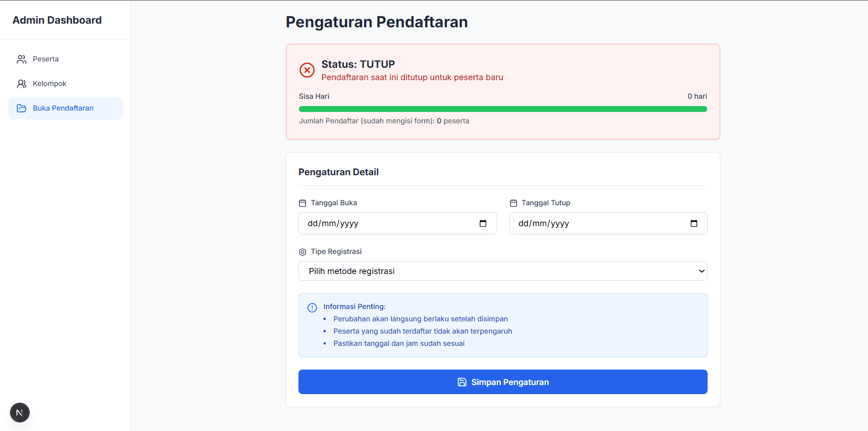Click the Informasi Penting: heading
Viewport: 868px width, 431px height.
coord(354,307)
